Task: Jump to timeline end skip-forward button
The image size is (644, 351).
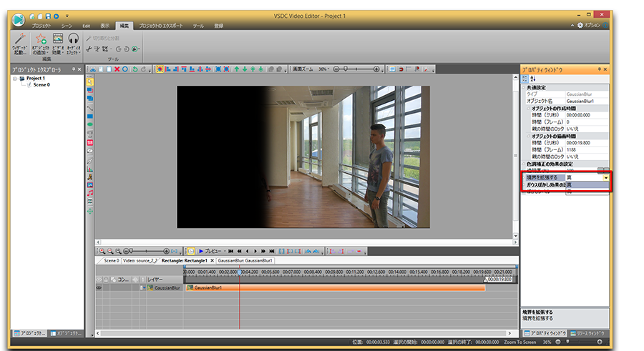Action: pyautogui.click(x=271, y=251)
